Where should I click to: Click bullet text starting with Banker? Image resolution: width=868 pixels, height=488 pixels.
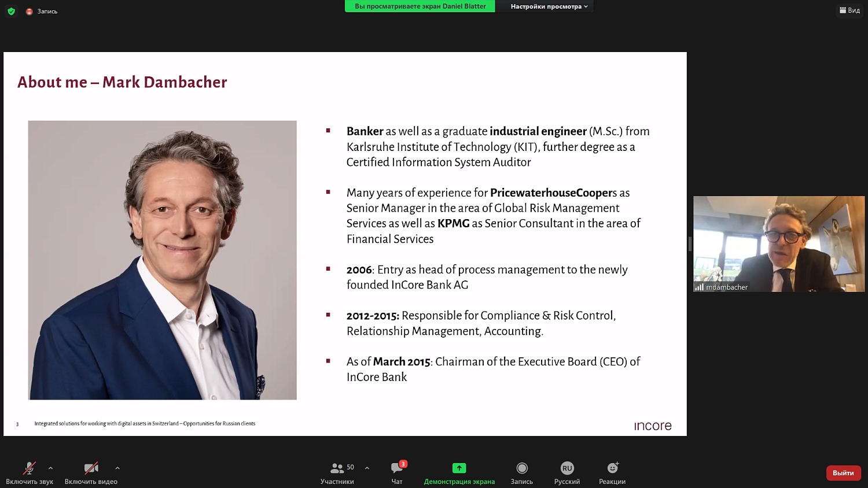498,147
